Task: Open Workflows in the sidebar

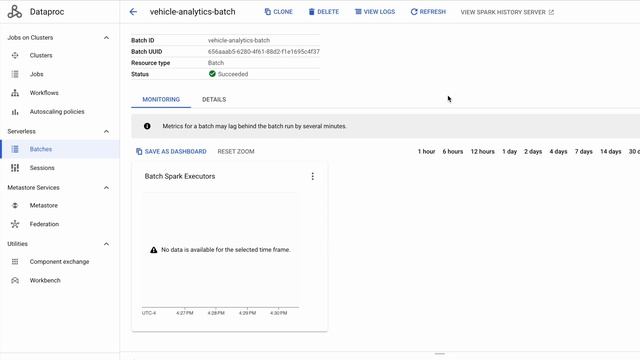Action: pyautogui.click(x=44, y=93)
